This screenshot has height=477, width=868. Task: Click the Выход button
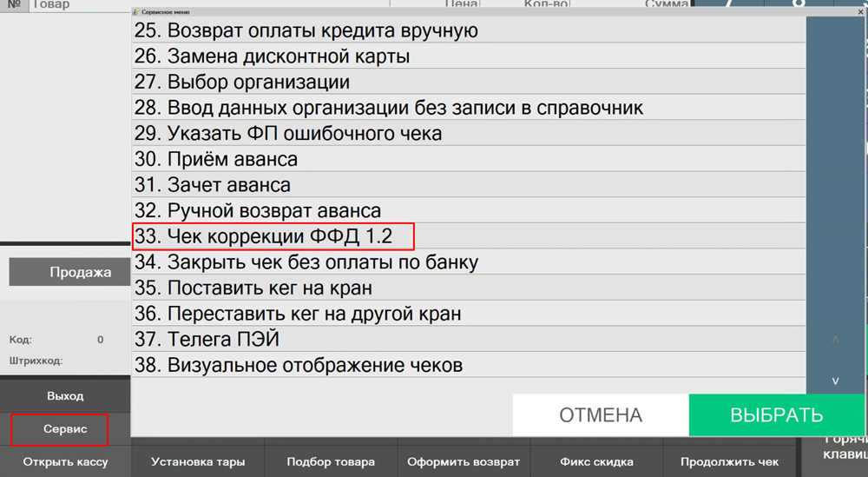(65, 396)
